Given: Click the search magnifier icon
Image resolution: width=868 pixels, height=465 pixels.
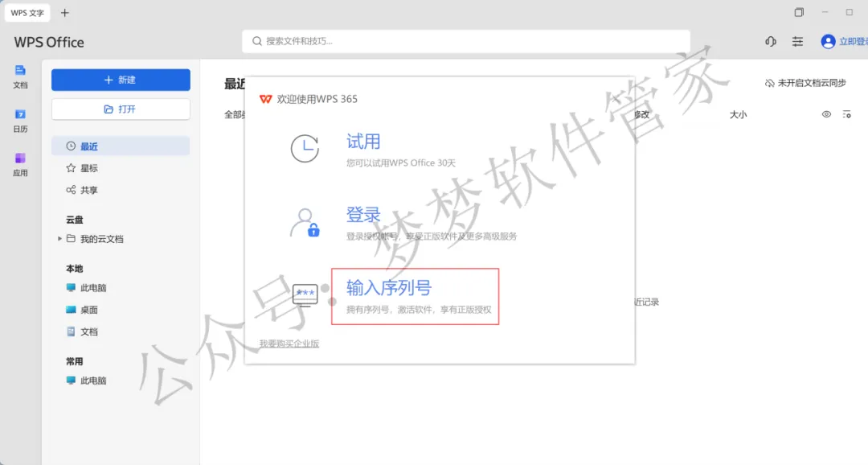Looking at the screenshot, I should click(x=257, y=41).
